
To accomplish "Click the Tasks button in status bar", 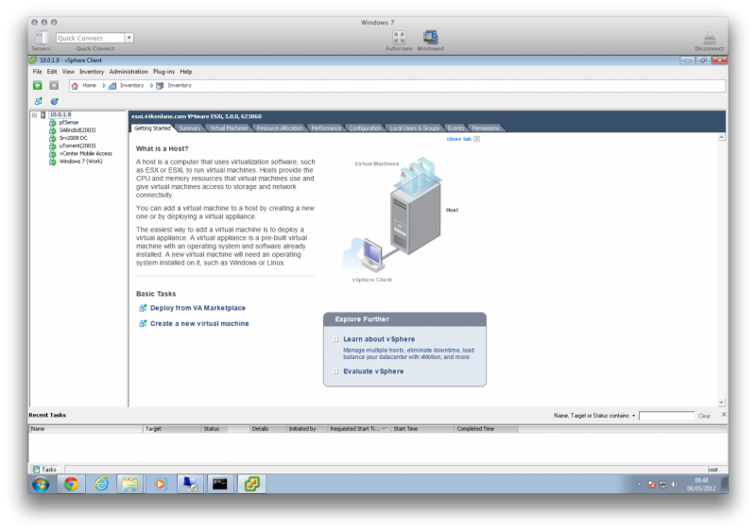I will [x=44, y=470].
